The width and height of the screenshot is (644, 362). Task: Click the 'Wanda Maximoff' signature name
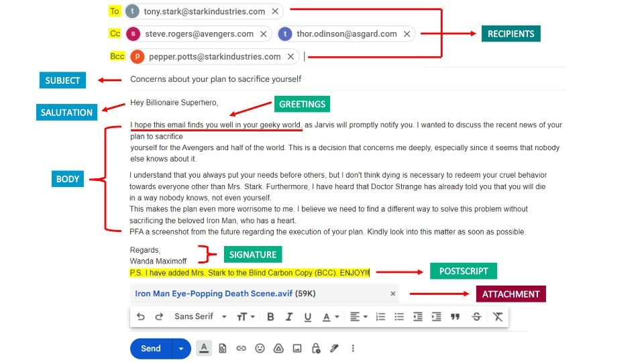[x=158, y=261]
